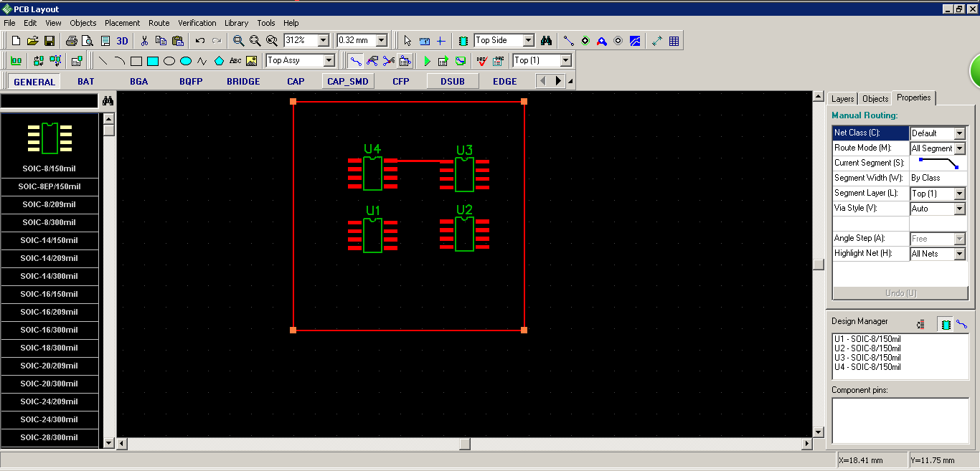Click the zoom-in magnifier

238,41
